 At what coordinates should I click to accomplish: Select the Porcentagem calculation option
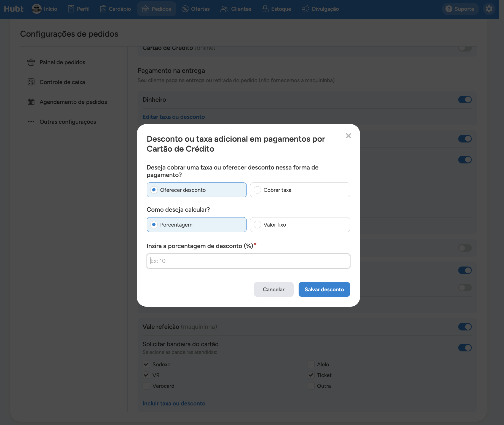tap(197, 225)
